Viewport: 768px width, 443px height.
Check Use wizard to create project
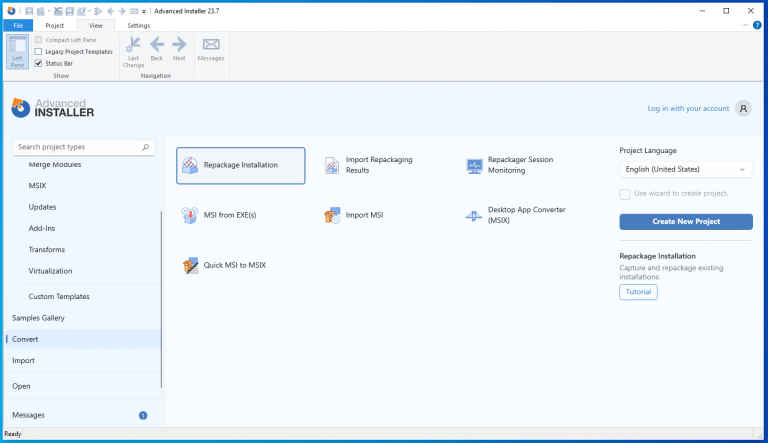click(x=624, y=194)
